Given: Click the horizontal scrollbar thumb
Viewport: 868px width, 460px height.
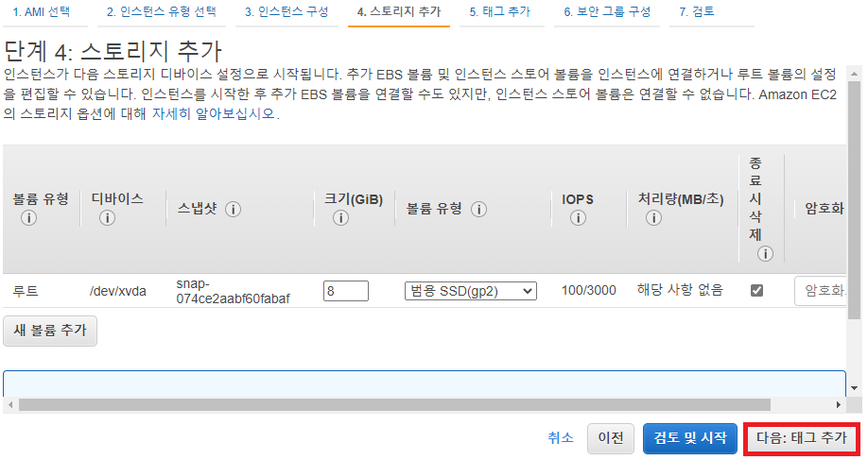Looking at the screenshot, I should coord(394,404).
